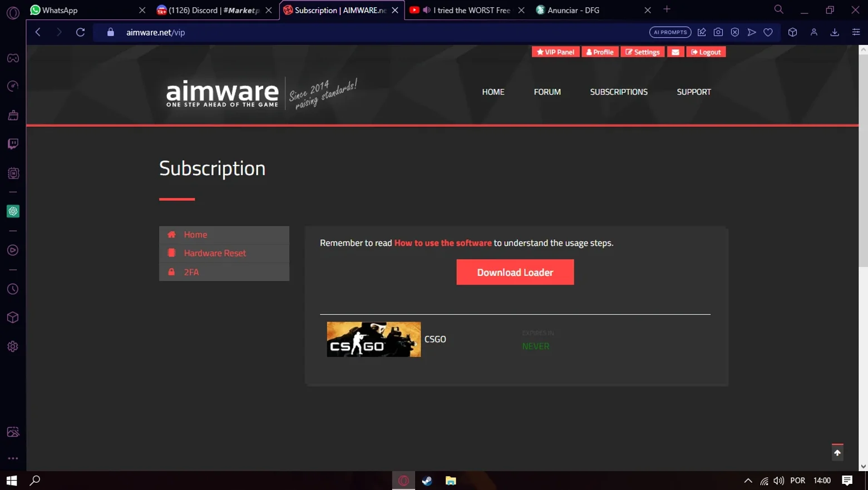Add page to bookmarks with heart icon
The image size is (868, 490).
(x=768, y=32)
